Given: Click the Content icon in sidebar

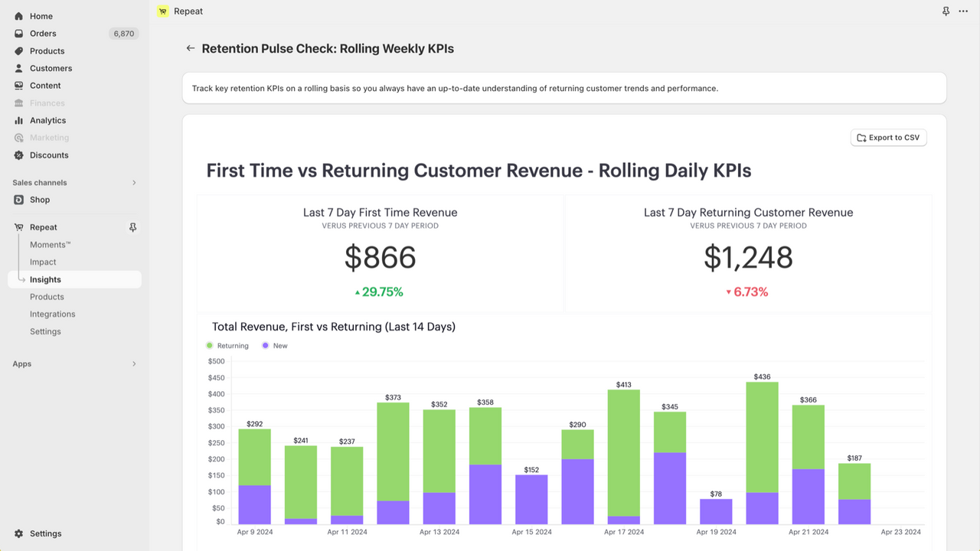Looking at the screenshot, I should (x=19, y=86).
